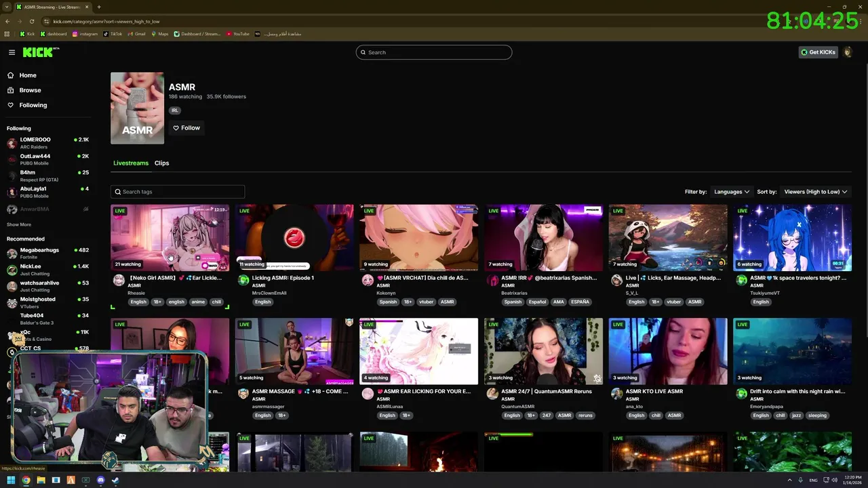Switch to the Livestreams tab
Image resolution: width=868 pixels, height=488 pixels.
pyautogui.click(x=131, y=163)
